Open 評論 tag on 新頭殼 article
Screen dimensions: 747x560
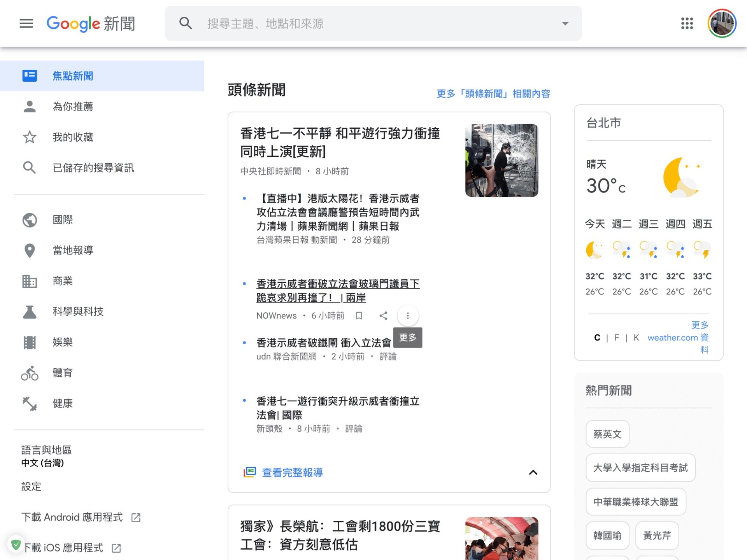[353, 429]
